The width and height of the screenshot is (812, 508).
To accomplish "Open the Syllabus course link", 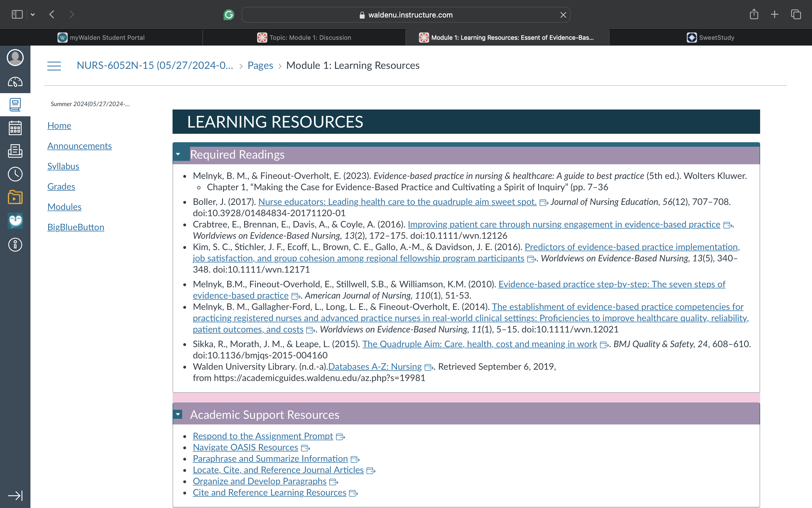I will point(63,166).
